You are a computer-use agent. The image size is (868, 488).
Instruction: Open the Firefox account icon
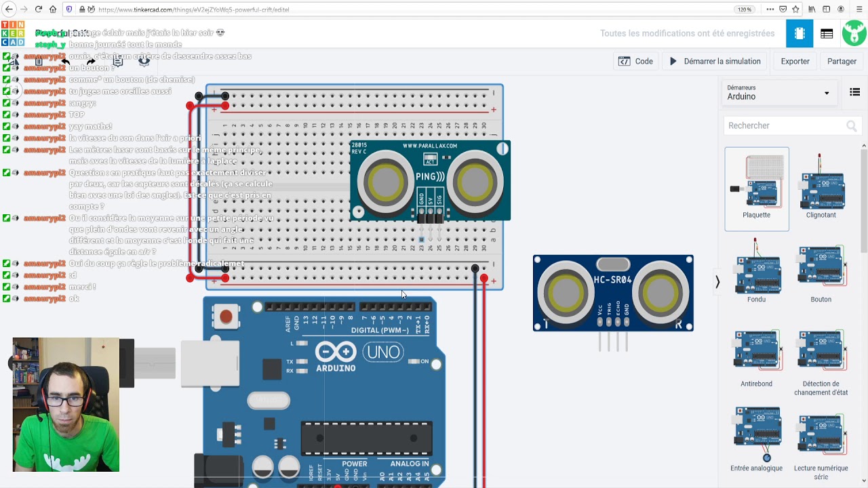coord(841,9)
